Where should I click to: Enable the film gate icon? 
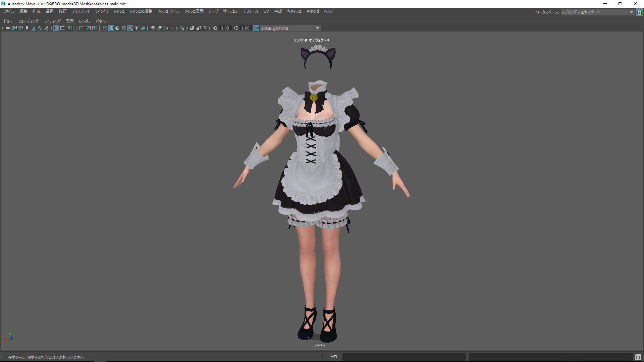[x=63, y=28]
